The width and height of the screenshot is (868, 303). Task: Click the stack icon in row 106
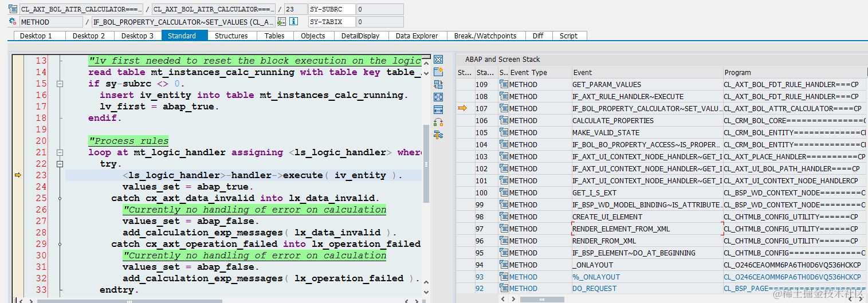click(504, 120)
